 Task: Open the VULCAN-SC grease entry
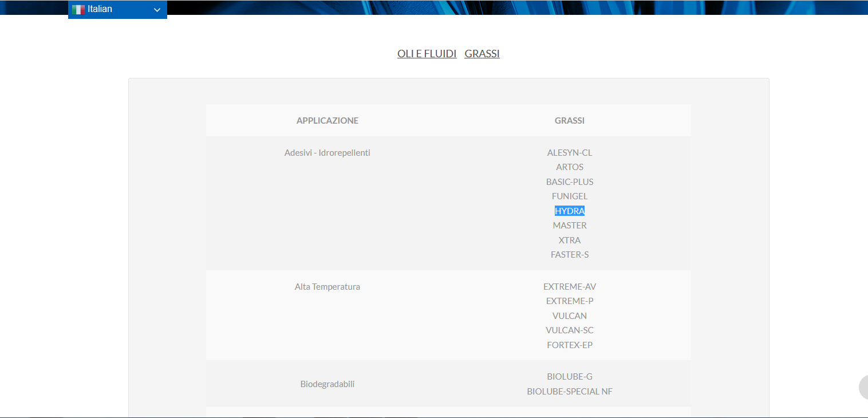pos(570,330)
